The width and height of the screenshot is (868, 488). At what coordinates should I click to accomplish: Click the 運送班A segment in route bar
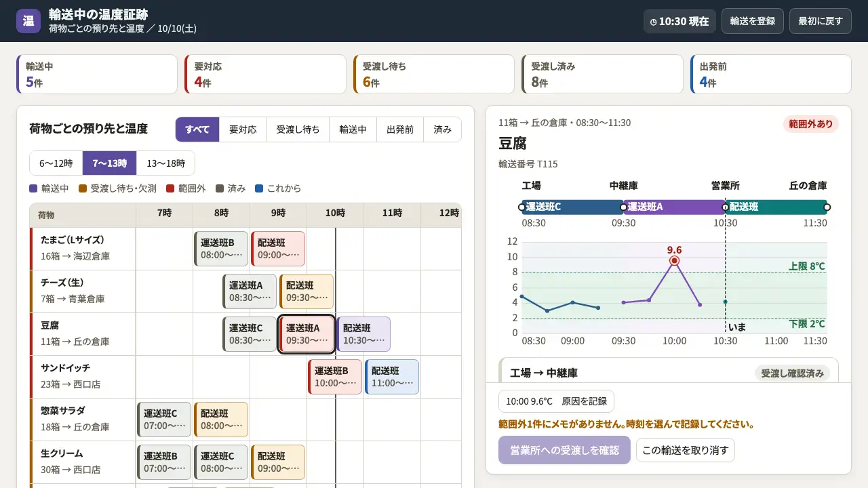click(x=674, y=207)
